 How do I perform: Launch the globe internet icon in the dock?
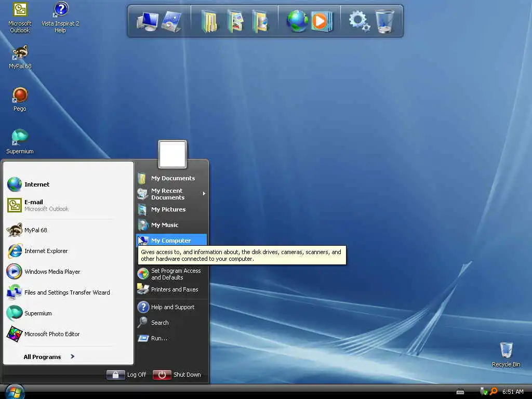click(x=297, y=21)
